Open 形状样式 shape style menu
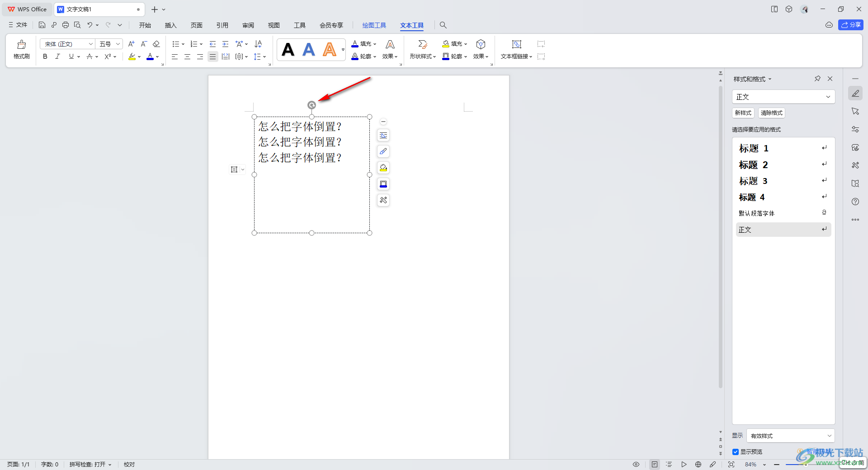Screen dimensions: 868x470 click(423, 49)
